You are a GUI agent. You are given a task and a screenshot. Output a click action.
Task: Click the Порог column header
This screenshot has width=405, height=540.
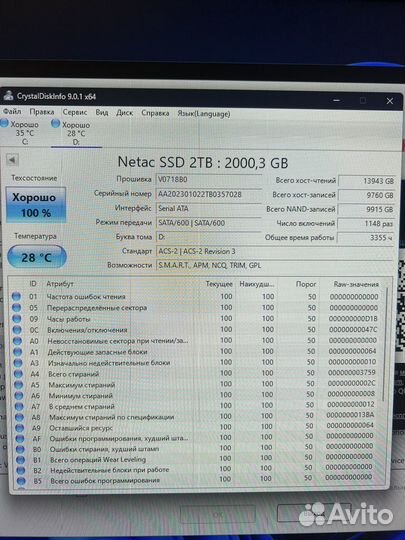[305, 284]
